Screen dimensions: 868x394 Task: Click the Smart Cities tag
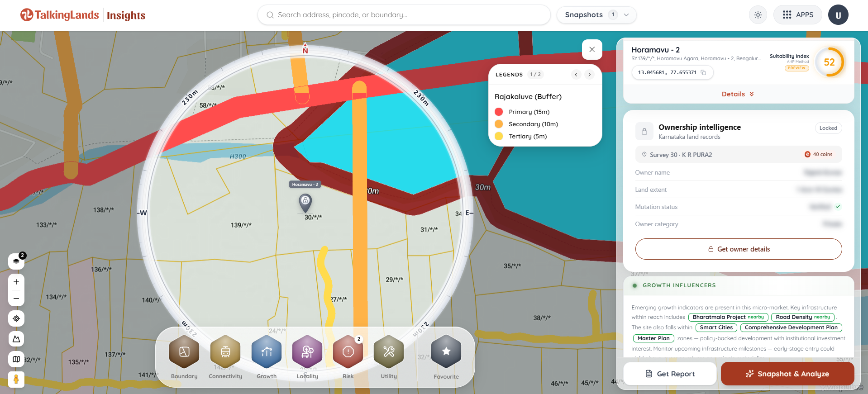pos(716,328)
